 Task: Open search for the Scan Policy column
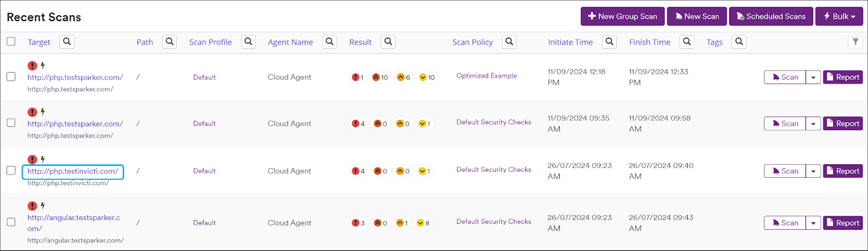pyautogui.click(x=509, y=42)
